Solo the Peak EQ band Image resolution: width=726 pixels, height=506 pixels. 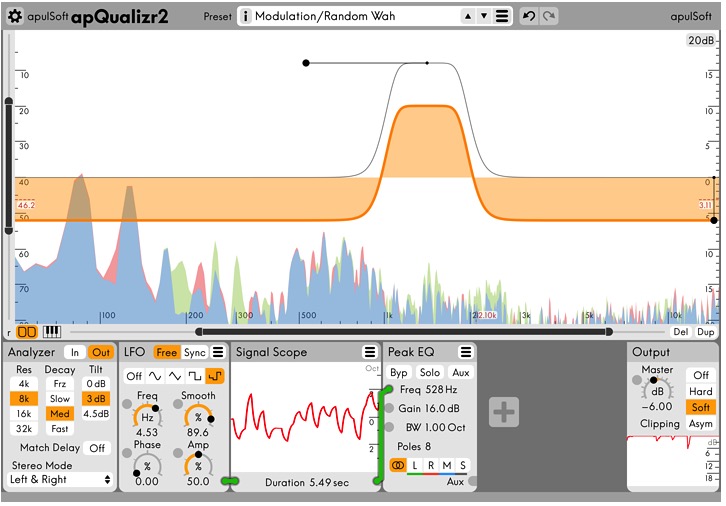click(430, 373)
